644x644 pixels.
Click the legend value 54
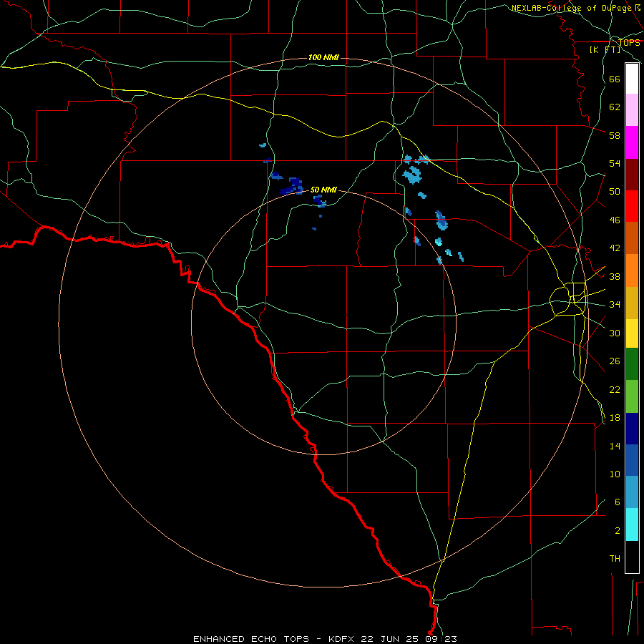[x=615, y=163]
